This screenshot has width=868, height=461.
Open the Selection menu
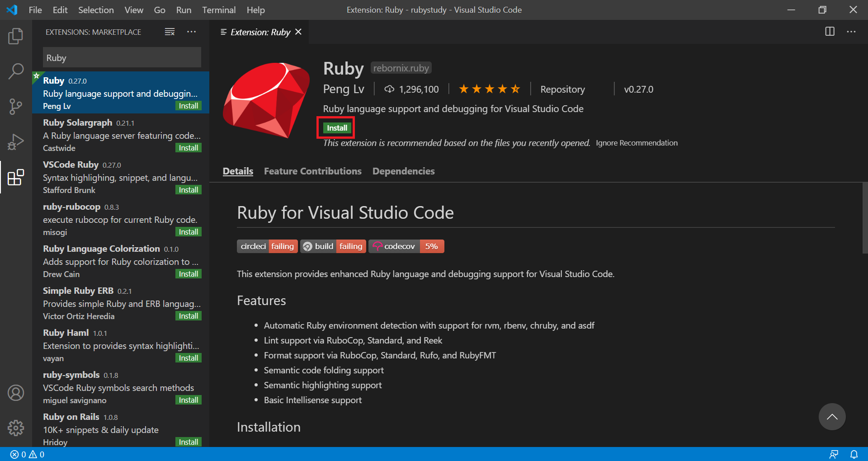pyautogui.click(x=96, y=10)
